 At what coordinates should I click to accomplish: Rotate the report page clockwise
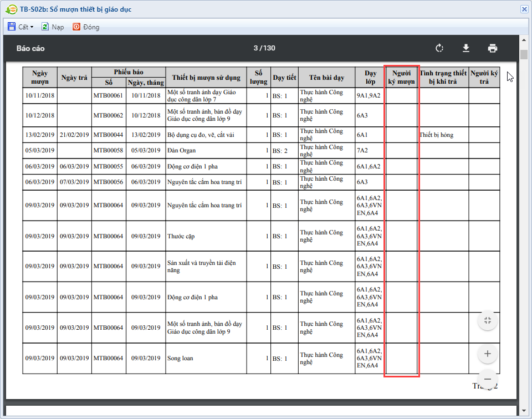click(439, 48)
